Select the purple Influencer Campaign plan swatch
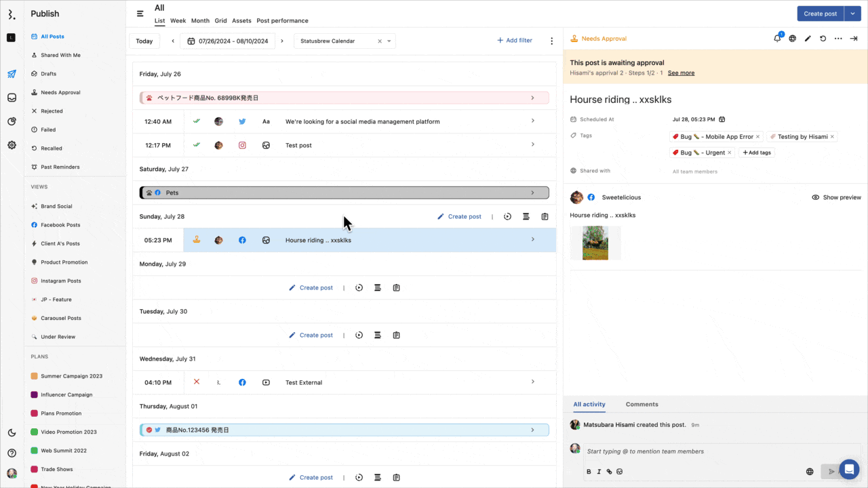Viewport: 868px width, 488px height. (35, 394)
